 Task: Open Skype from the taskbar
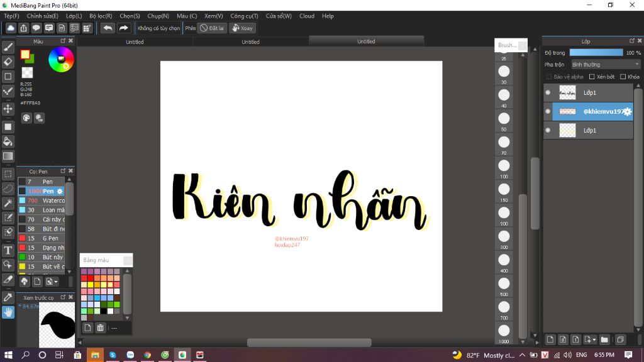pos(113,354)
